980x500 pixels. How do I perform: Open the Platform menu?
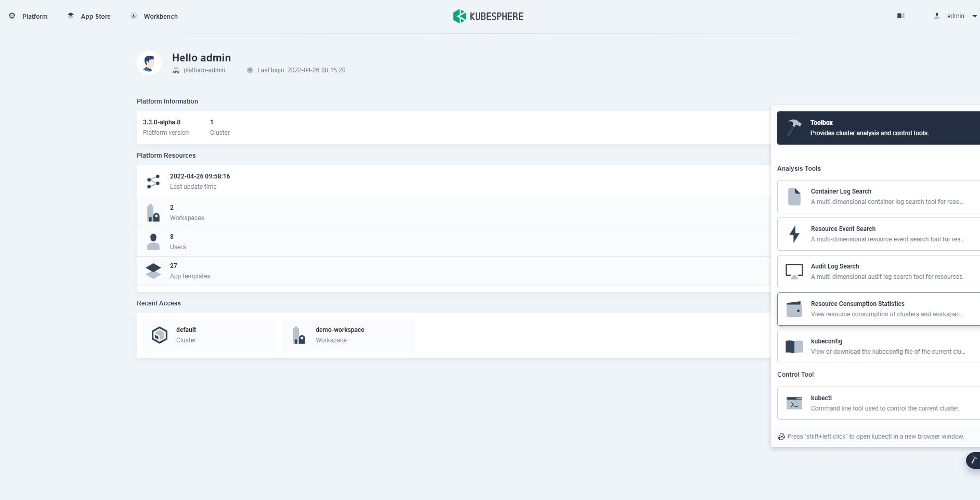(29, 16)
